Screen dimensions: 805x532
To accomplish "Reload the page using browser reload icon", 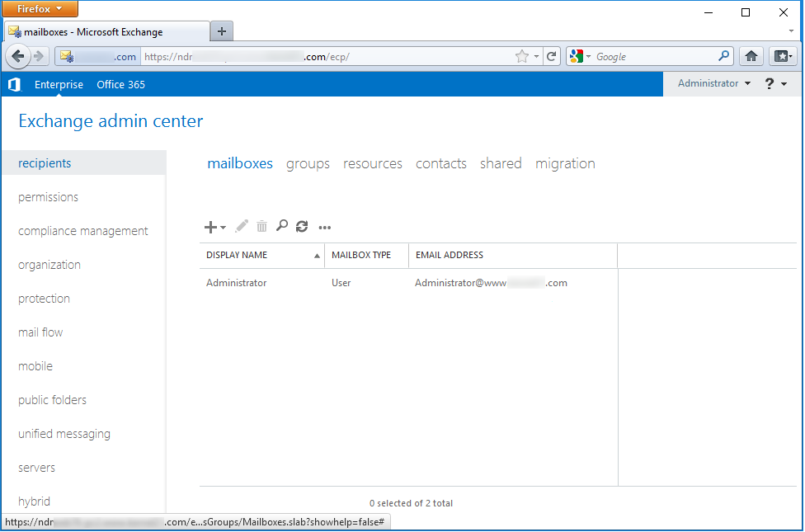I will pyautogui.click(x=552, y=56).
